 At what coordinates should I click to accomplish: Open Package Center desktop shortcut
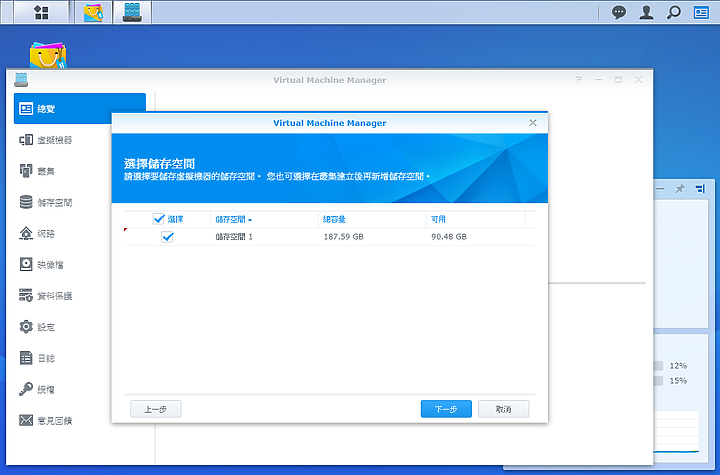tap(48, 56)
